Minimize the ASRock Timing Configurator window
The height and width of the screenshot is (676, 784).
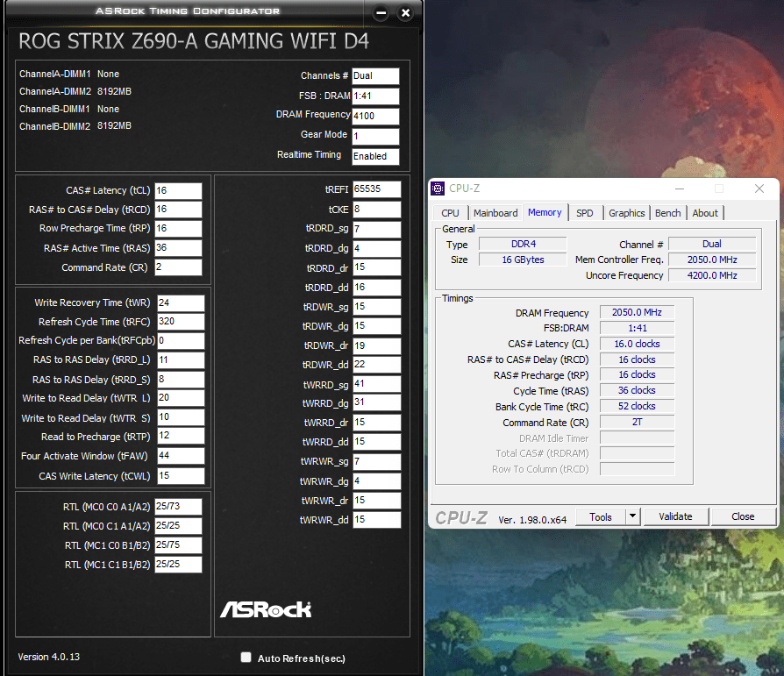tap(381, 13)
